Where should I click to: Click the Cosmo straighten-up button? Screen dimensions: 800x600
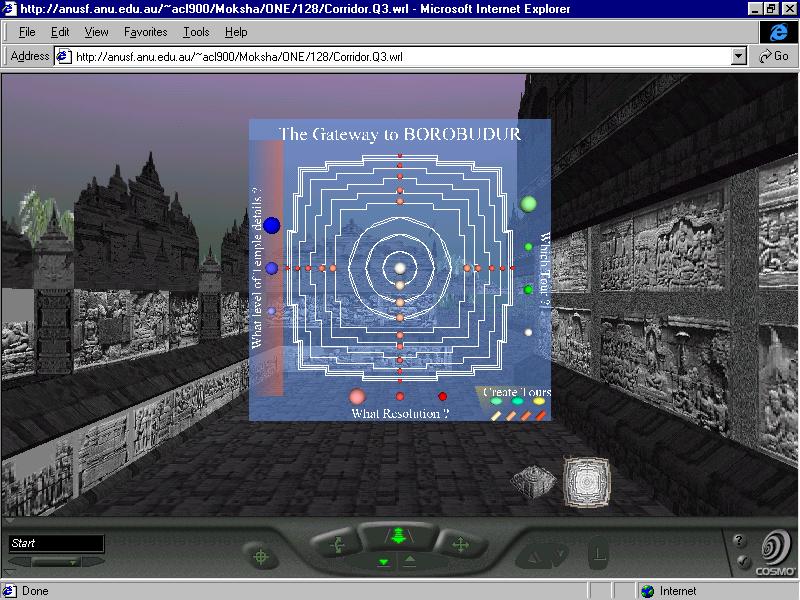598,553
